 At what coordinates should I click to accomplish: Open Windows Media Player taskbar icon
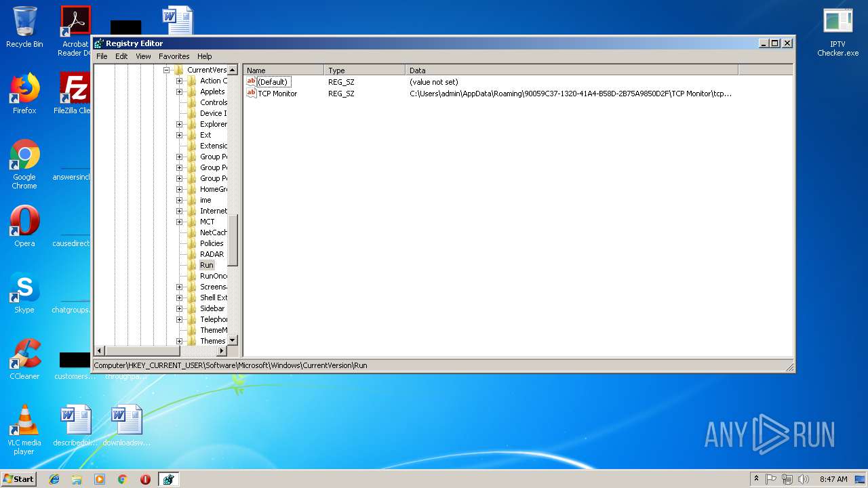coord(100,479)
